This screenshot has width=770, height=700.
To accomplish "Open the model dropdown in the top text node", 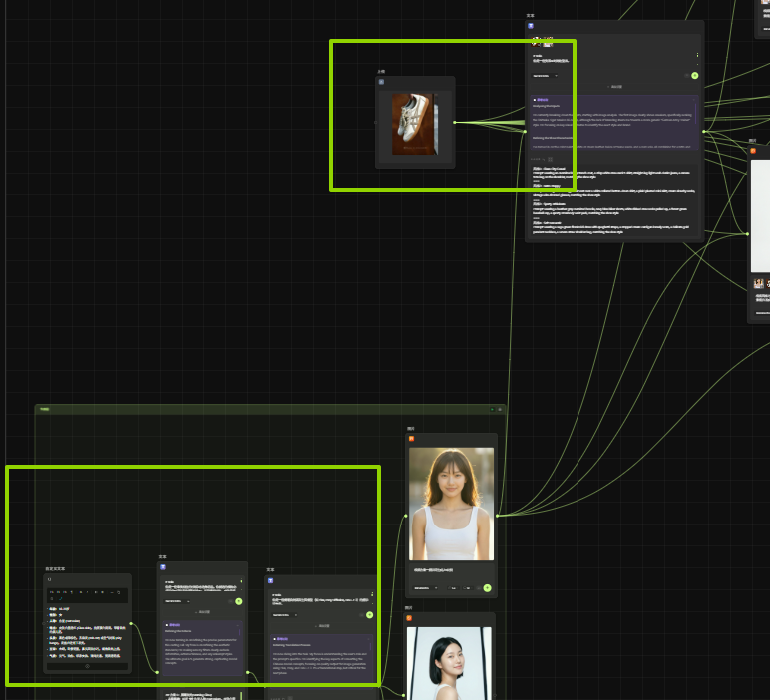I will (x=545, y=75).
